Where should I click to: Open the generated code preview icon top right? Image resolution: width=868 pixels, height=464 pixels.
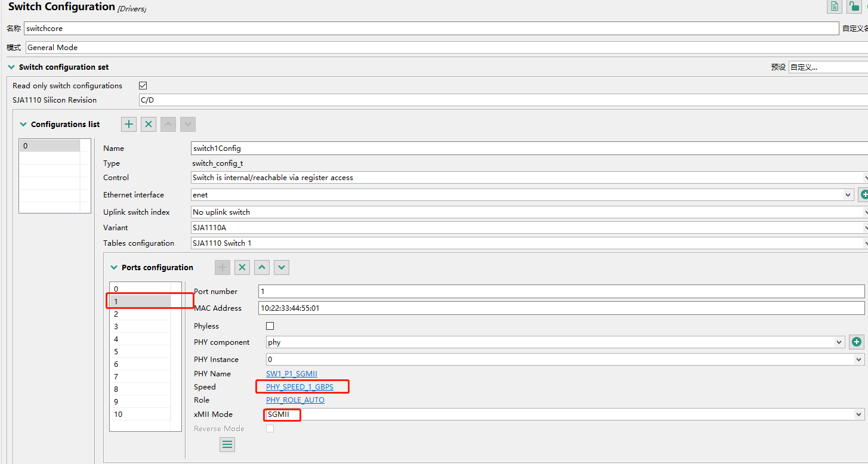coord(834,7)
